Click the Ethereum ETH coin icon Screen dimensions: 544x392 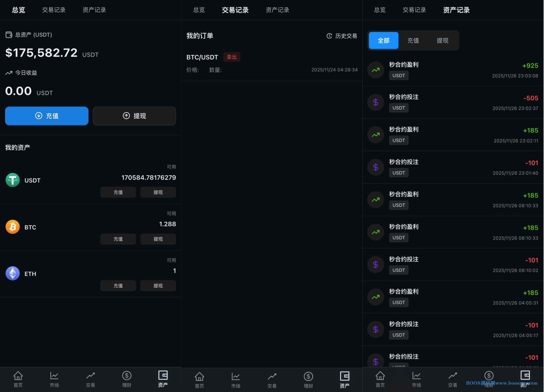click(x=12, y=273)
